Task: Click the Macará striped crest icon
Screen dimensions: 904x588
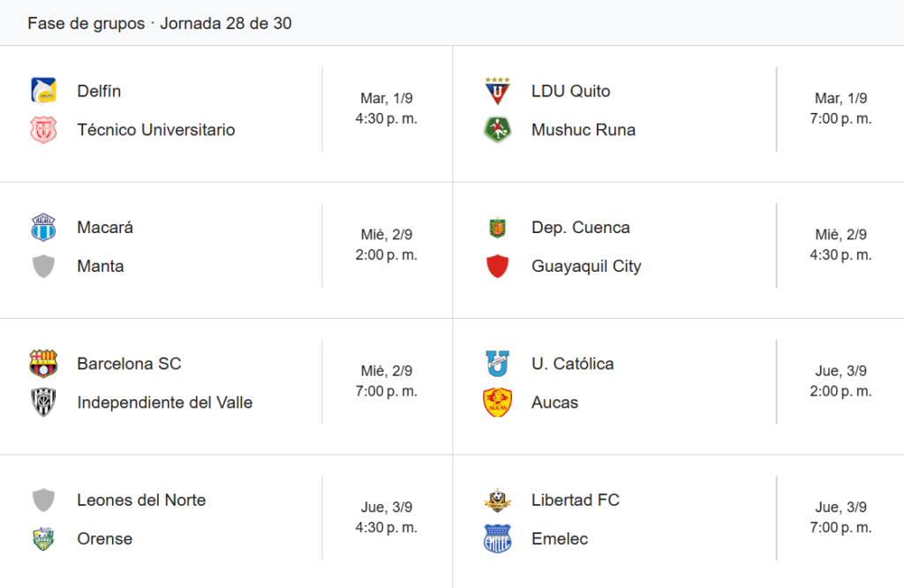Action: coord(43,227)
